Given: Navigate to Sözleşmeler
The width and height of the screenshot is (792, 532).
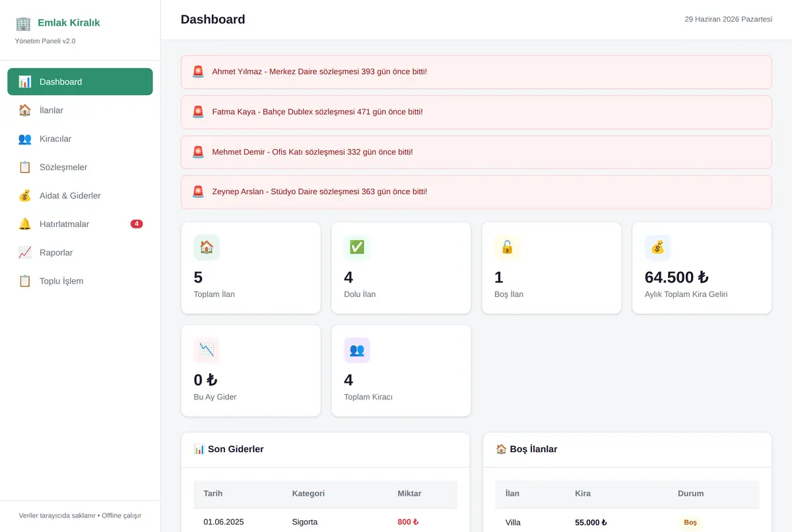Looking at the screenshot, I should tap(80, 167).
